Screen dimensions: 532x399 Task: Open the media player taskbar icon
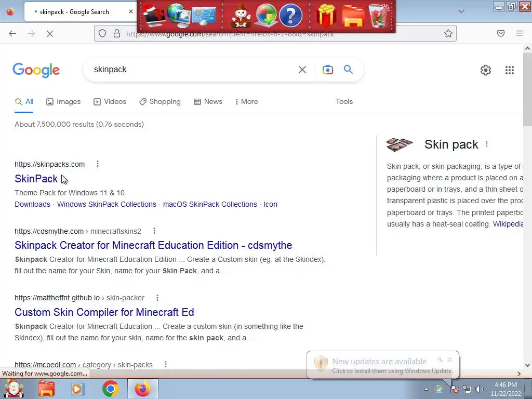77,389
